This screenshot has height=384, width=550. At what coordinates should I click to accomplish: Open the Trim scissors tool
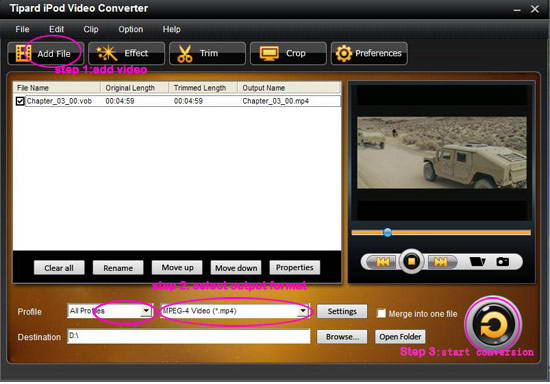pos(207,53)
